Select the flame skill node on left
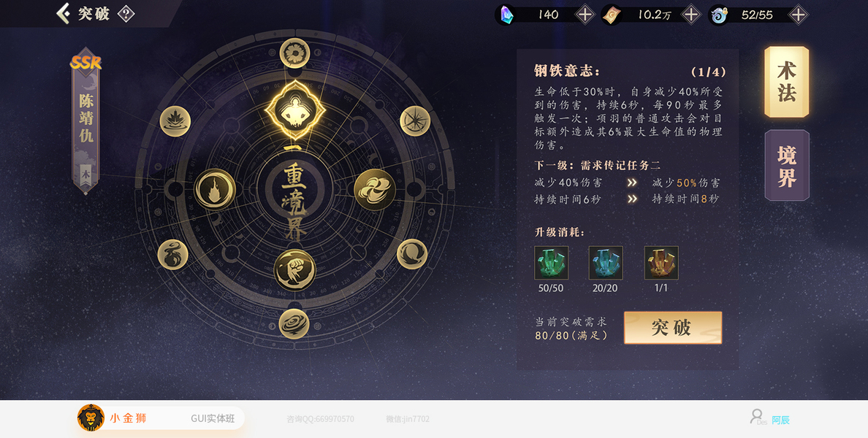Viewport: 868px width, 438px height. (x=215, y=189)
